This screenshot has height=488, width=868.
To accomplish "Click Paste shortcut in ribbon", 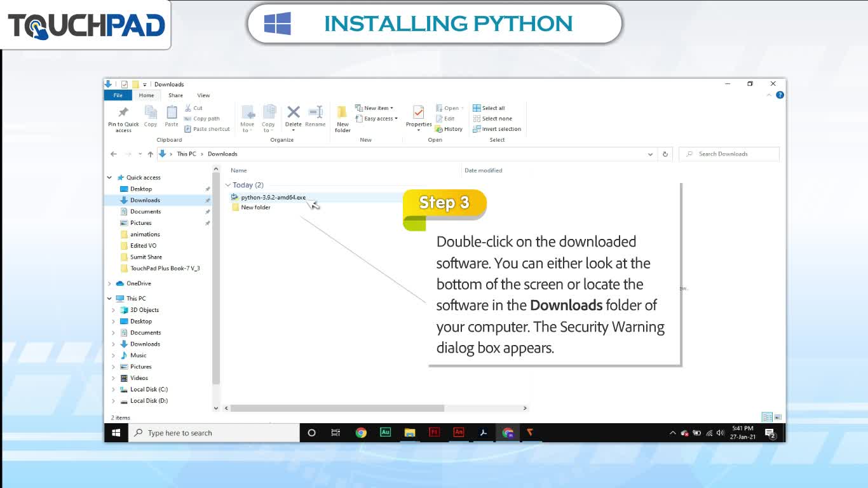I will 207,129.
